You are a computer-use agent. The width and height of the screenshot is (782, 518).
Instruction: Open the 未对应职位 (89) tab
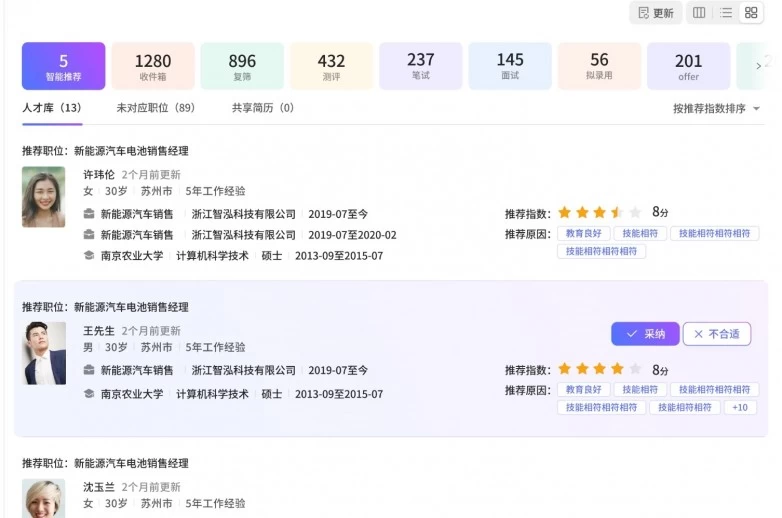(155, 108)
